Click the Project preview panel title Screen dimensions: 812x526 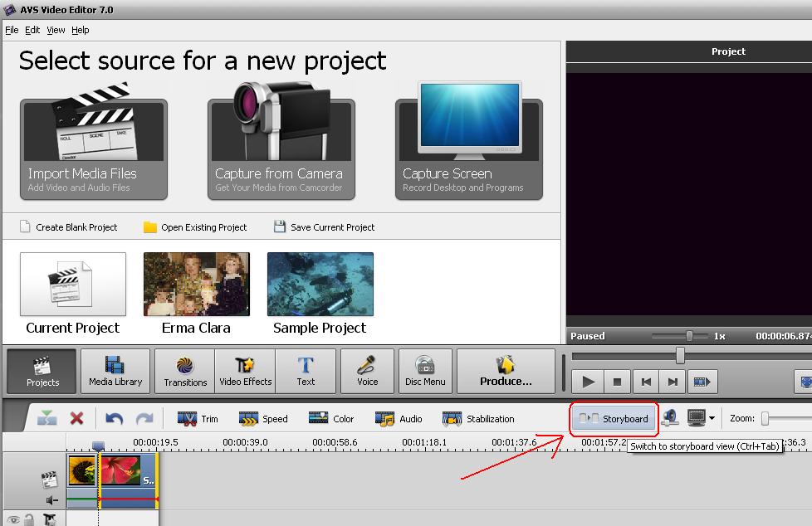[728, 51]
